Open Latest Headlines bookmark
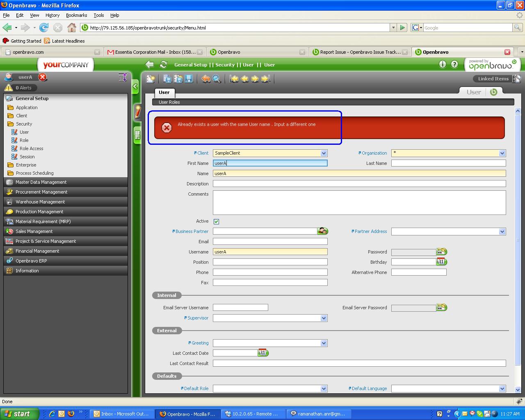The width and height of the screenshot is (525, 420). pos(64,41)
